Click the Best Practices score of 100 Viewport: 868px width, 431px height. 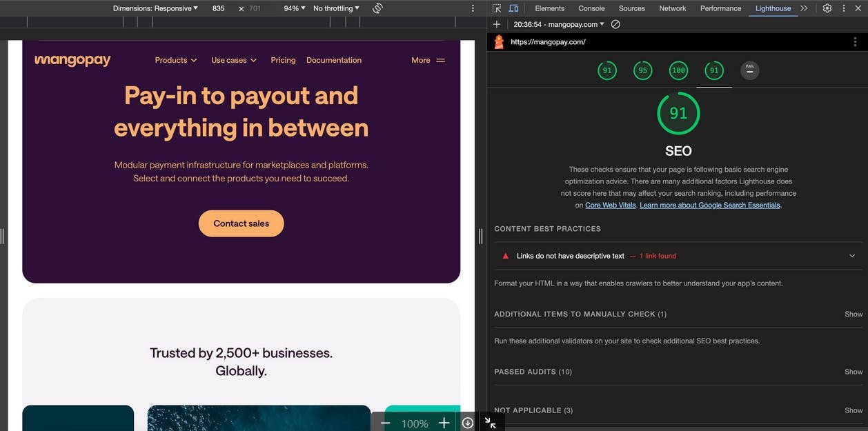[678, 70]
